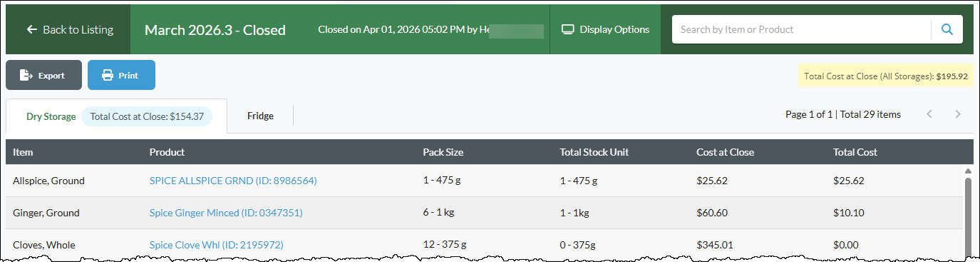Open Spice Clove Whl product link

217,245
